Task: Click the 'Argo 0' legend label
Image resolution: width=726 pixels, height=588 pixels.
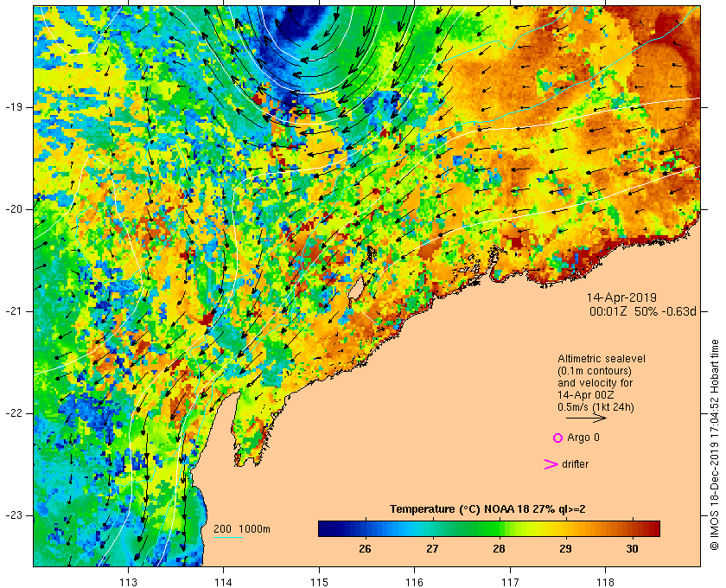Action: (x=583, y=438)
